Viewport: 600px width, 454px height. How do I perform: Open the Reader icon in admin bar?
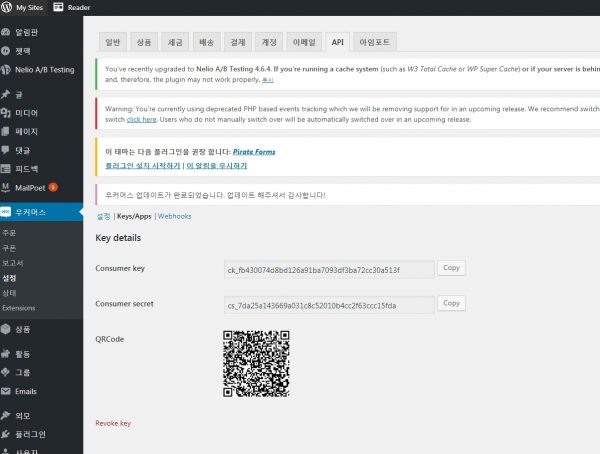click(58, 7)
